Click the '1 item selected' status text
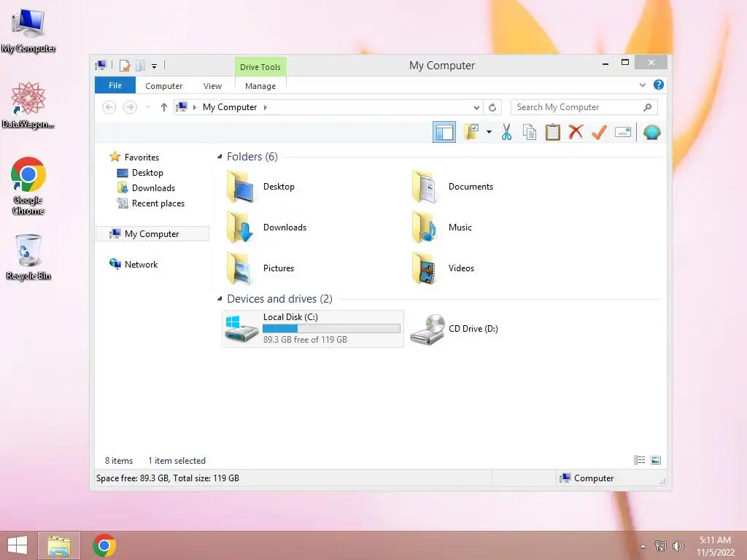The image size is (747, 560). (x=177, y=461)
